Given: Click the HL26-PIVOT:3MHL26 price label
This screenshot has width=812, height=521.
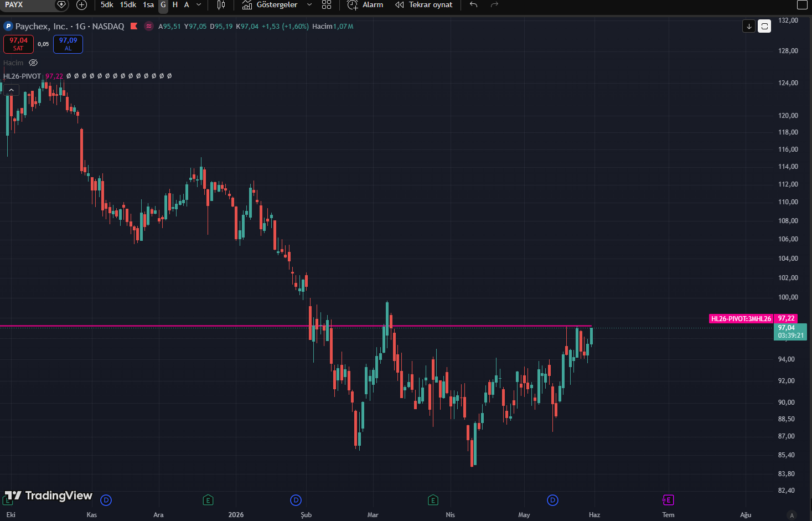Looking at the screenshot, I should (741, 319).
